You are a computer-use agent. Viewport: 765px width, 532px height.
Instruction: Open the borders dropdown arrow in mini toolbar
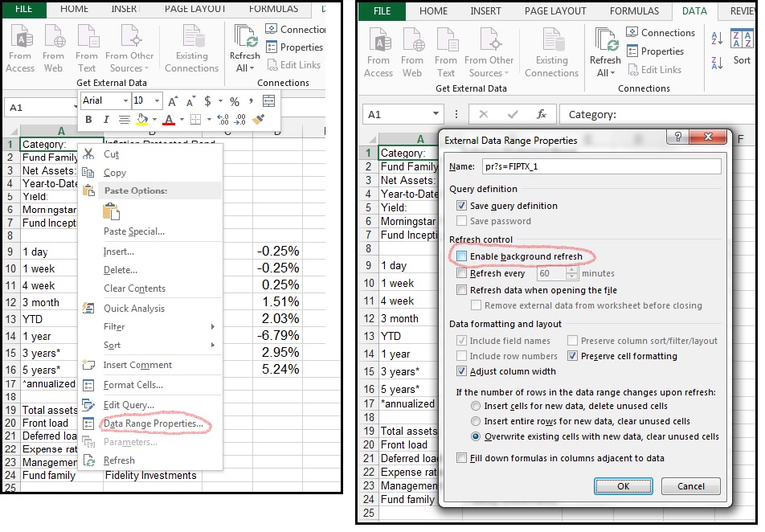[x=209, y=120]
